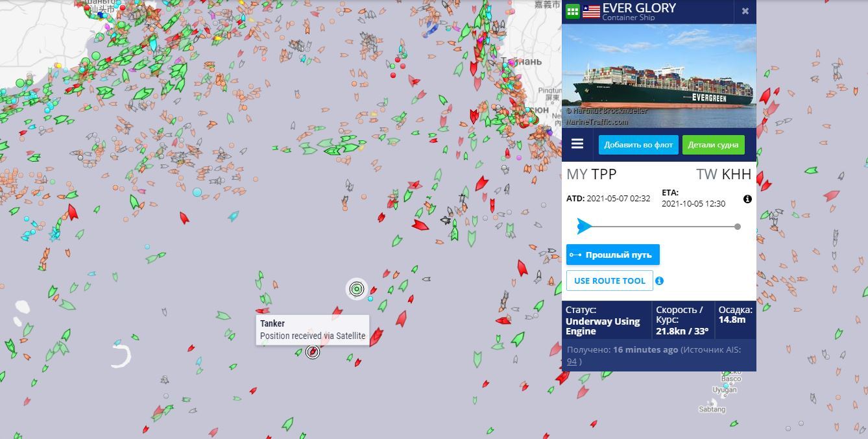Click the voyage destination endpoint dot

pyautogui.click(x=738, y=227)
